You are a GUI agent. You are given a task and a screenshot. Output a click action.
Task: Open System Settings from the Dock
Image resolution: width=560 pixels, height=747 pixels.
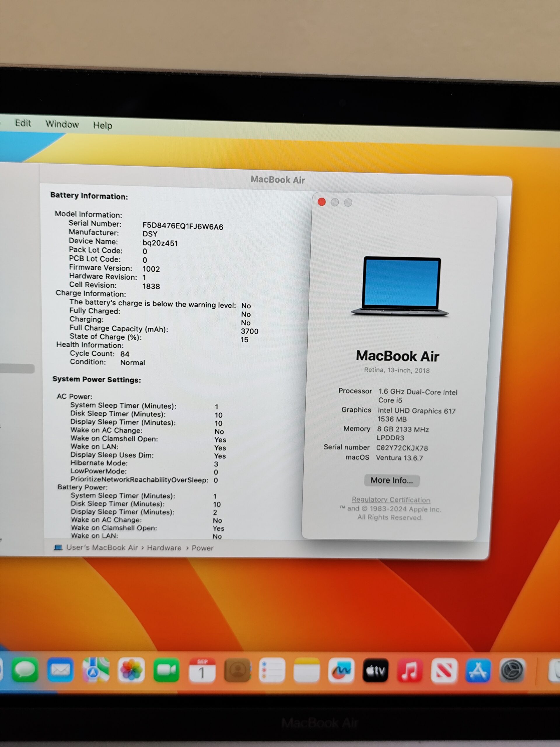coord(512,670)
